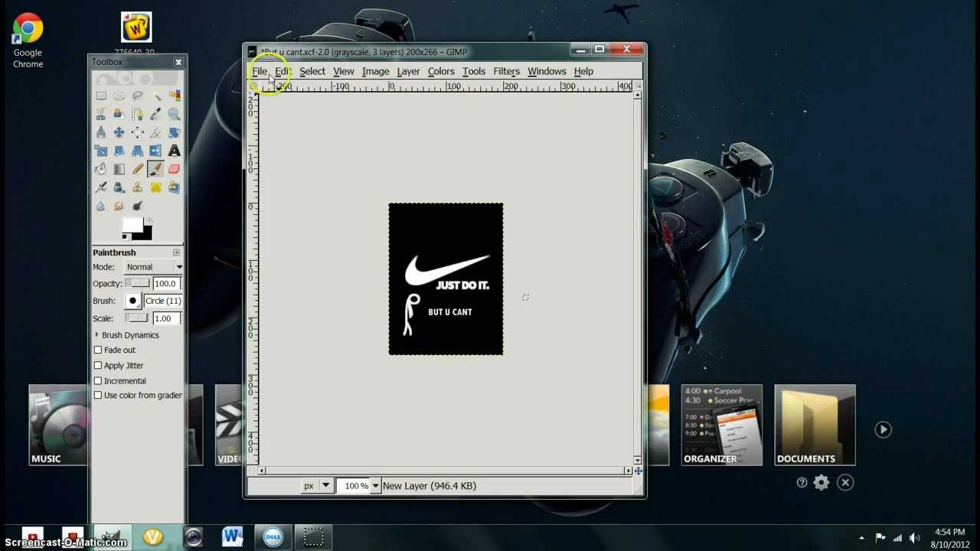Open the px unit dropdown
This screenshot has height=551, width=980.
[317, 485]
